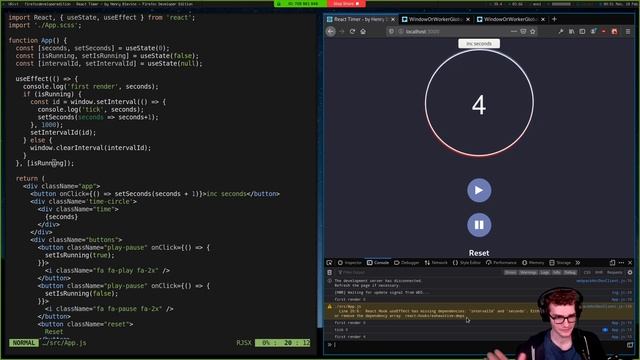Switch to first WindowOrWorkerGlobalScope tab

click(435, 19)
